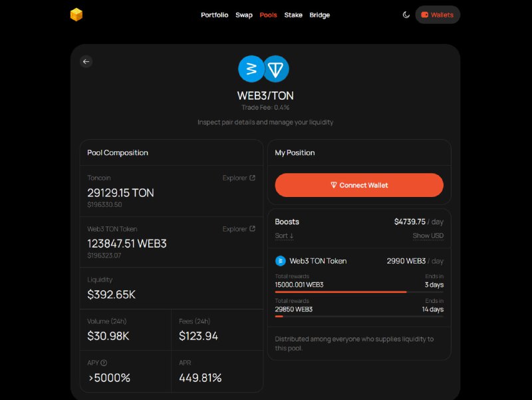Click the 15000.001 WEB3 rewards progress bar
532x400 pixels.
[x=359, y=292]
